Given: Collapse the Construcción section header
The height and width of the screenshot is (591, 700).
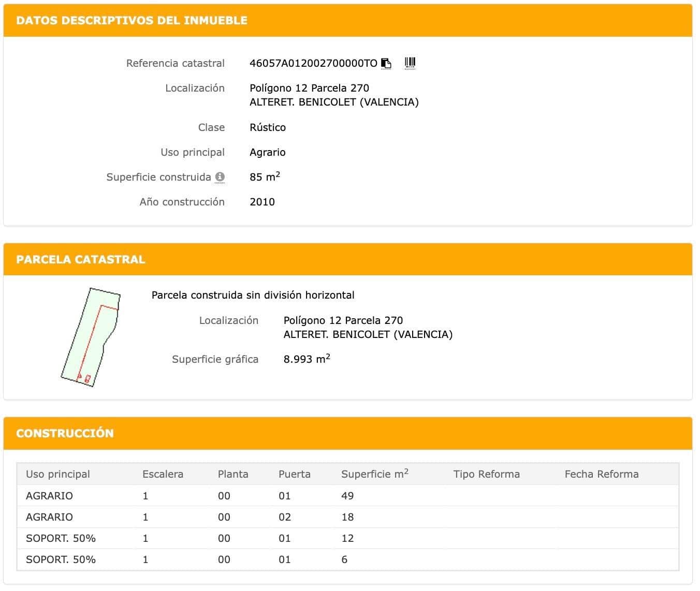Looking at the screenshot, I should coord(347,433).
